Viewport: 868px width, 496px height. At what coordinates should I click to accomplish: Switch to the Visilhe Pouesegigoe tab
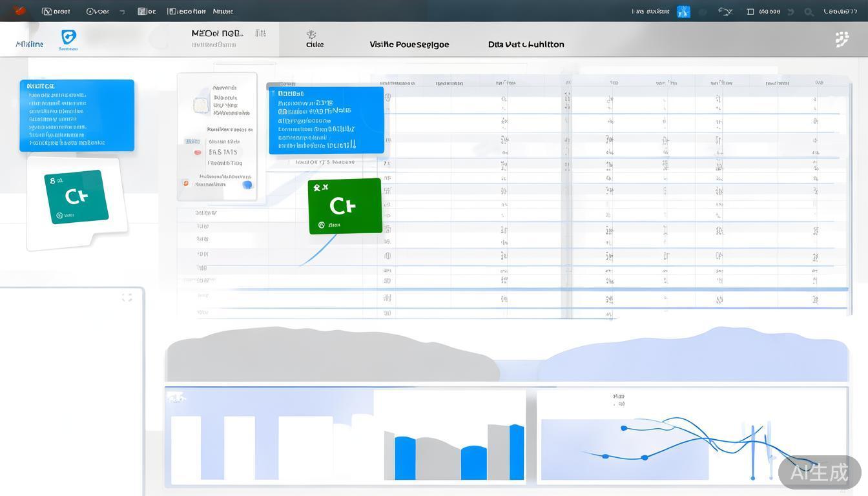point(409,45)
